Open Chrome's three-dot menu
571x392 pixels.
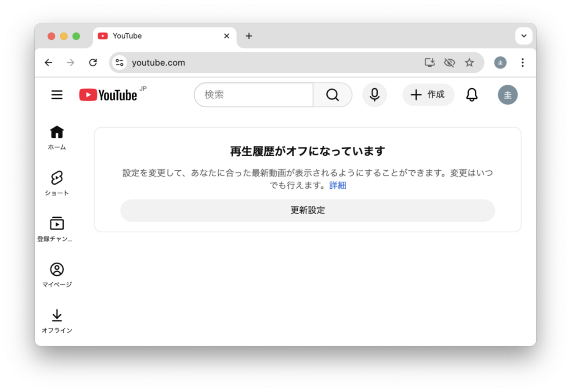(522, 63)
